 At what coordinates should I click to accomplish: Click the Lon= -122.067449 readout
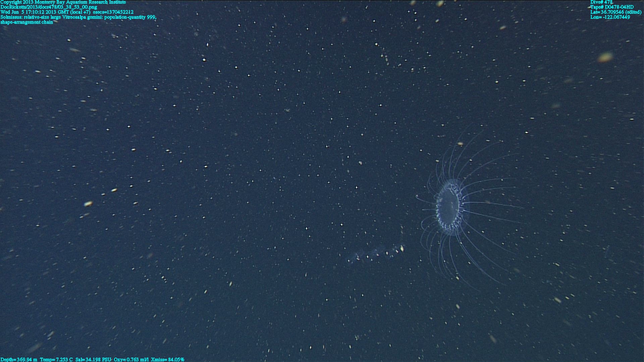(610, 17)
